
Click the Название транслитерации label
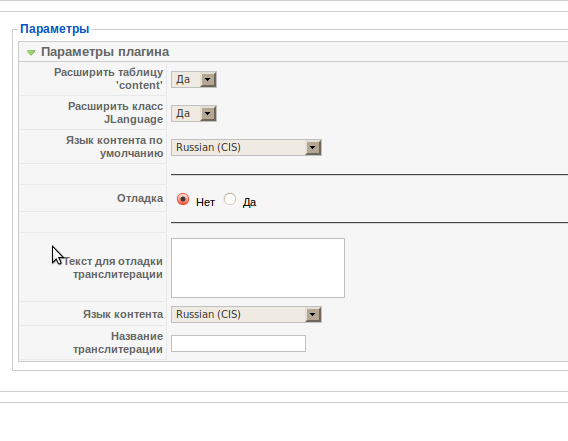[118, 343]
